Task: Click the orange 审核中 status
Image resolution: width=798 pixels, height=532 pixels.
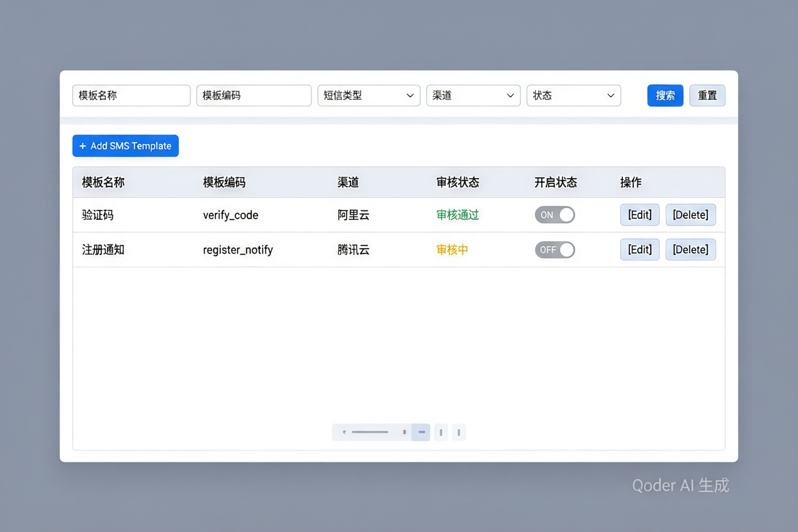Action: click(x=452, y=250)
